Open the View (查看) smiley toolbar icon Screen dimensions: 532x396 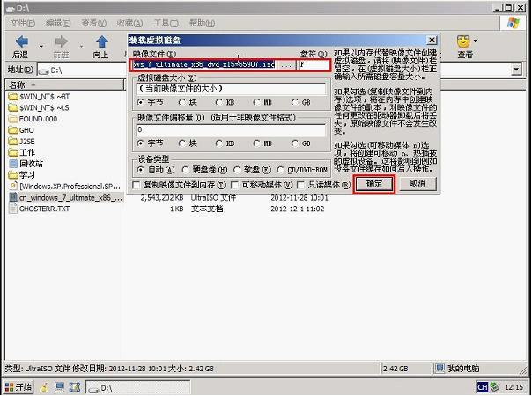[463, 41]
